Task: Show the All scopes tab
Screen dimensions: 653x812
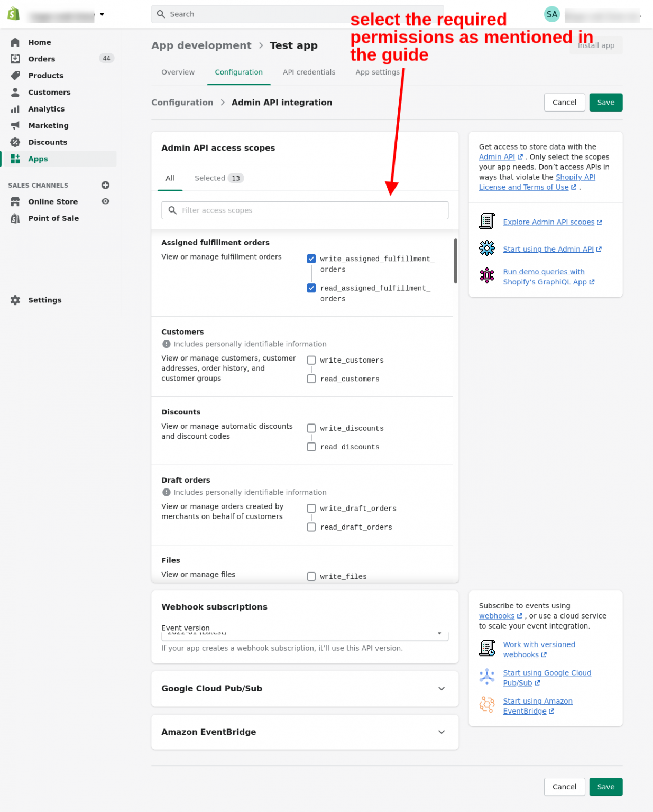Action: click(x=170, y=178)
